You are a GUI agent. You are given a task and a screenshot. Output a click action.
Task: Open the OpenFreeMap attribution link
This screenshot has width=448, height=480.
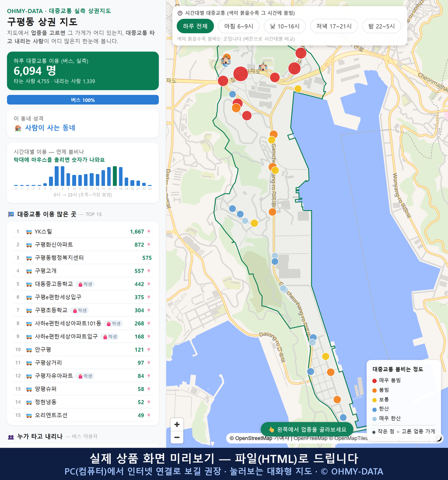point(311,438)
